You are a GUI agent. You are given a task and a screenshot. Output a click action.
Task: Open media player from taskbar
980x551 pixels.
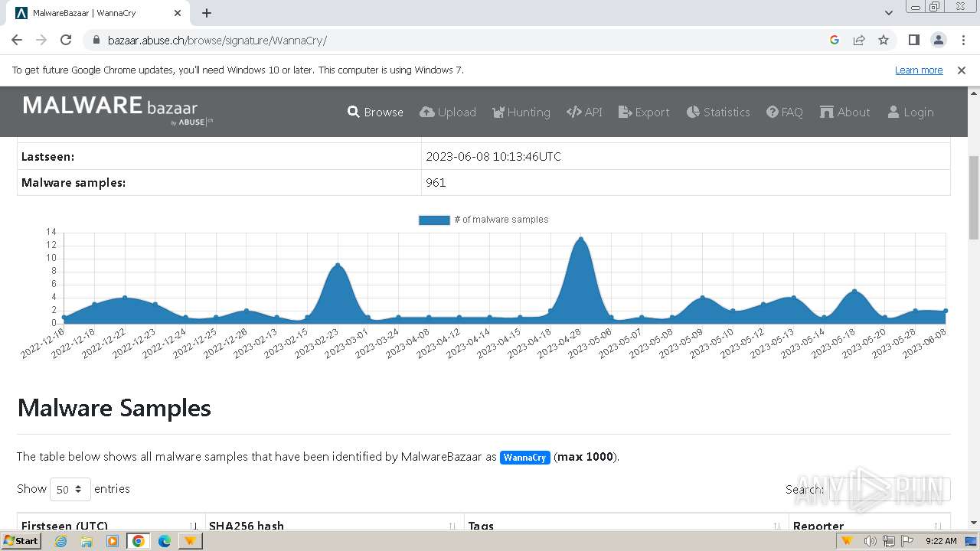coord(113,541)
